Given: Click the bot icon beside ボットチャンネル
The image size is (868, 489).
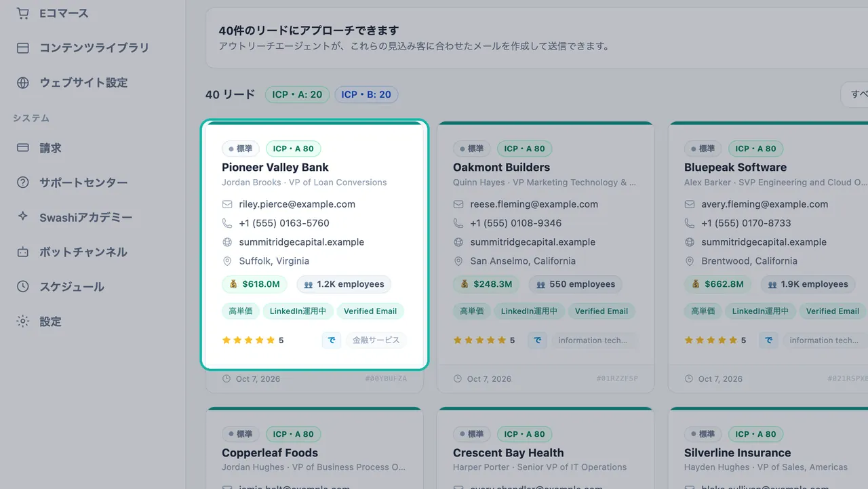Looking at the screenshot, I should (23, 252).
